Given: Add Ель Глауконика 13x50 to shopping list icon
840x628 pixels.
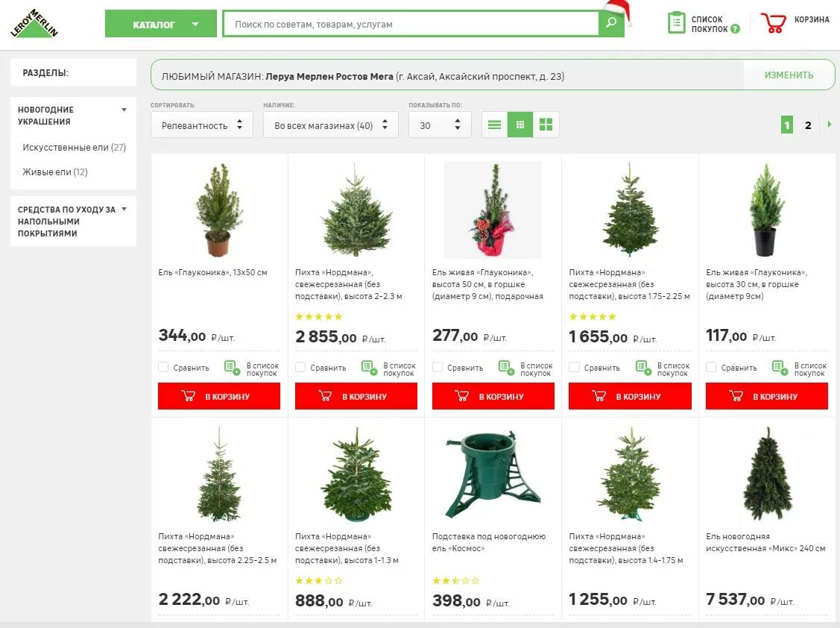Looking at the screenshot, I should tap(232, 368).
